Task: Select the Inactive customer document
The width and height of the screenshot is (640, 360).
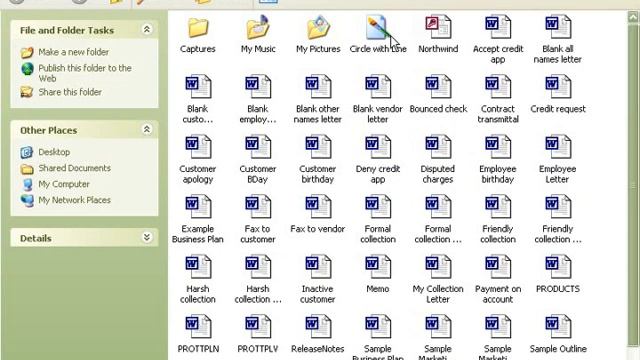Action: (318, 267)
